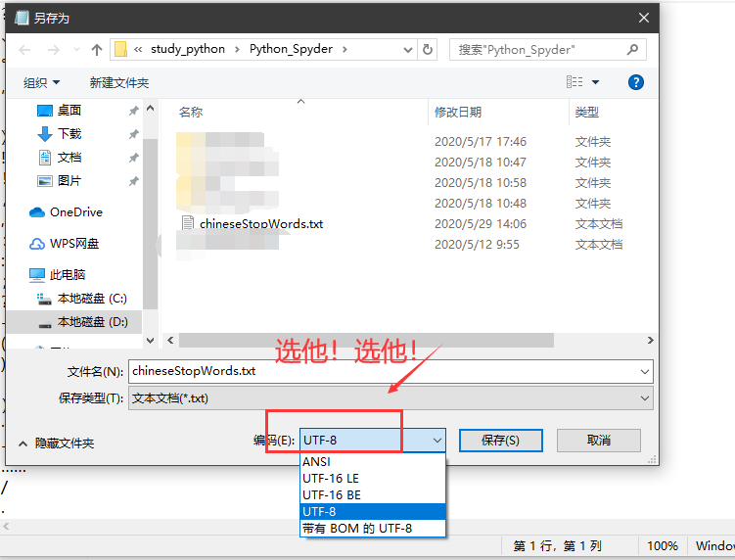Go back using the back arrow
Image resolution: width=735 pixels, height=560 pixels.
(x=24, y=50)
